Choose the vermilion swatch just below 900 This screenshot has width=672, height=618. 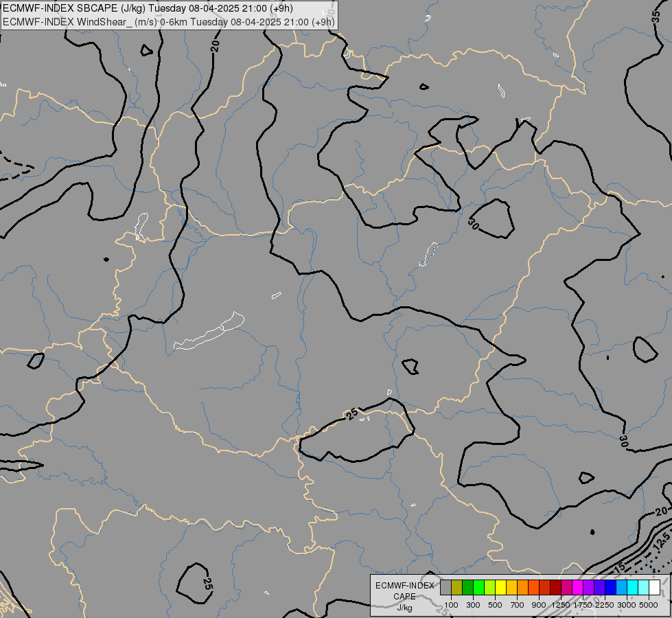pos(533,588)
